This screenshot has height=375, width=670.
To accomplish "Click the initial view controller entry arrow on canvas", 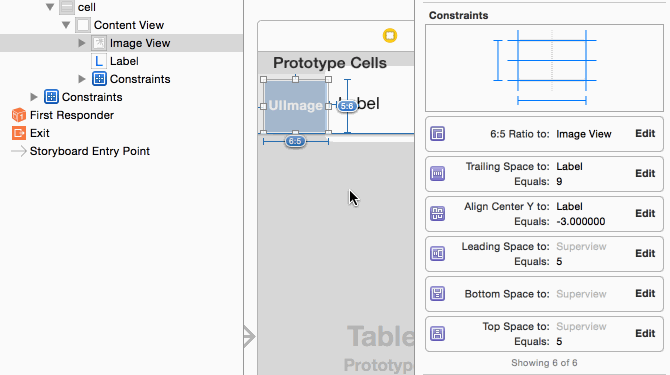I will click(x=250, y=336).
